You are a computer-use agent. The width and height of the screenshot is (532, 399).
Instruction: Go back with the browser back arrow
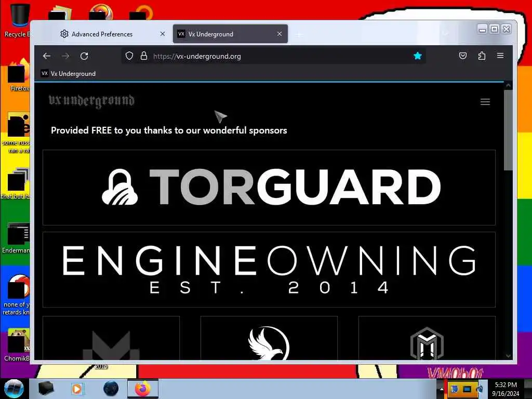47,56
